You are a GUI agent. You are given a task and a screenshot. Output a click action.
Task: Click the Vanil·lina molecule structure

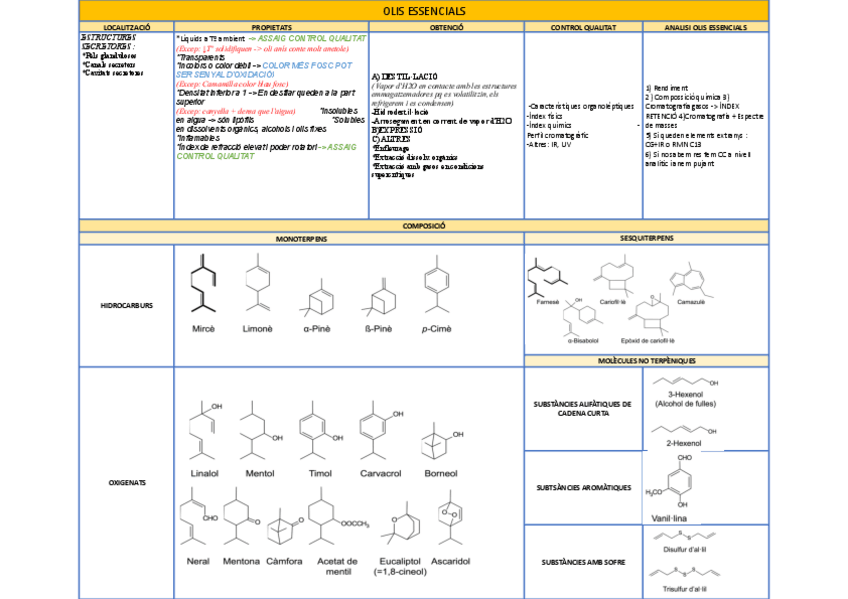(671, 482)
